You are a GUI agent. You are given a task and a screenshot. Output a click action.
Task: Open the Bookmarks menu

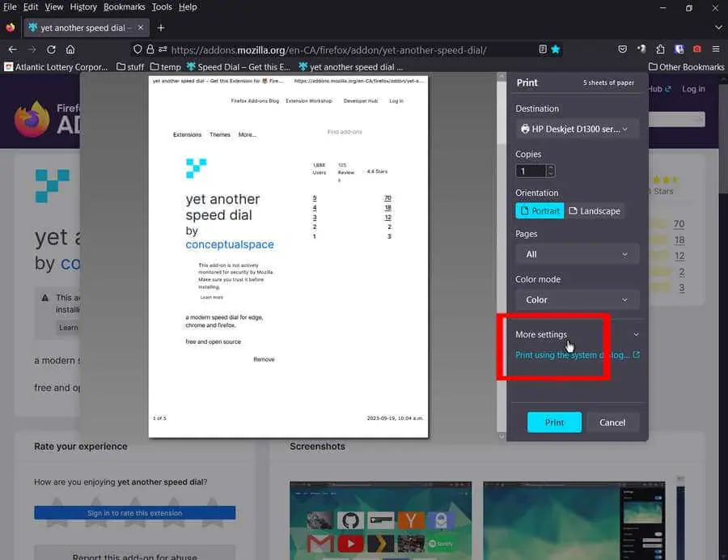tap(124, 7)
